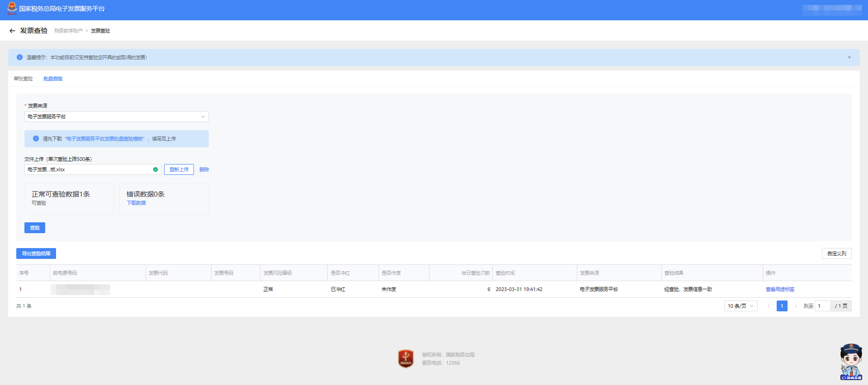The height and width of the screenshot is (385, 868).
Task: Click the national tax emblem logo in header
Action: (x=12, y=8)
